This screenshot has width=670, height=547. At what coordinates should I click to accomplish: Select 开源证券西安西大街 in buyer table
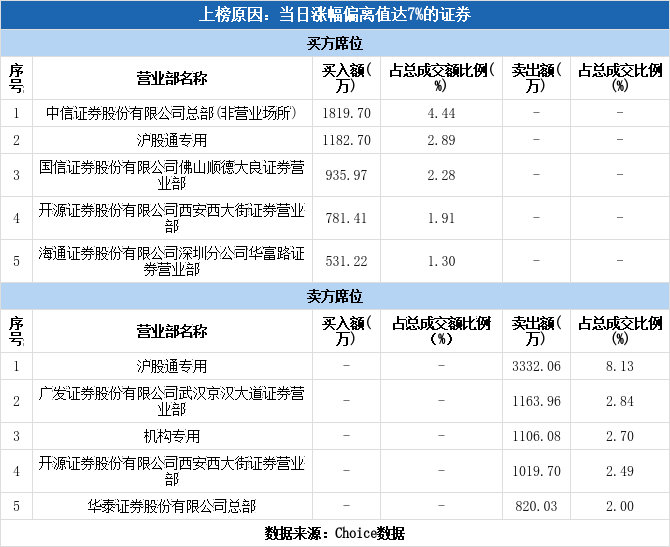click(171, 218)
